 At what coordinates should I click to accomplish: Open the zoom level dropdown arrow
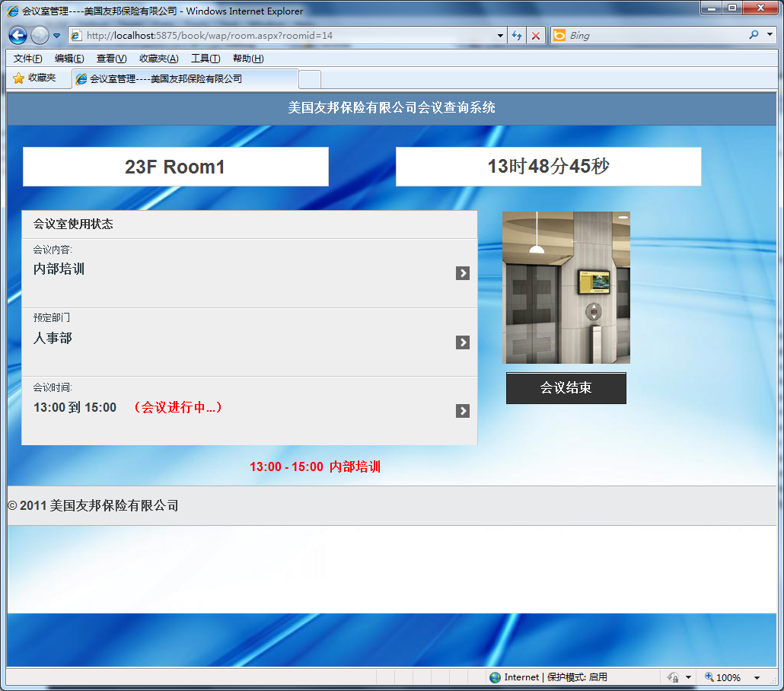[x=757, y=677]
